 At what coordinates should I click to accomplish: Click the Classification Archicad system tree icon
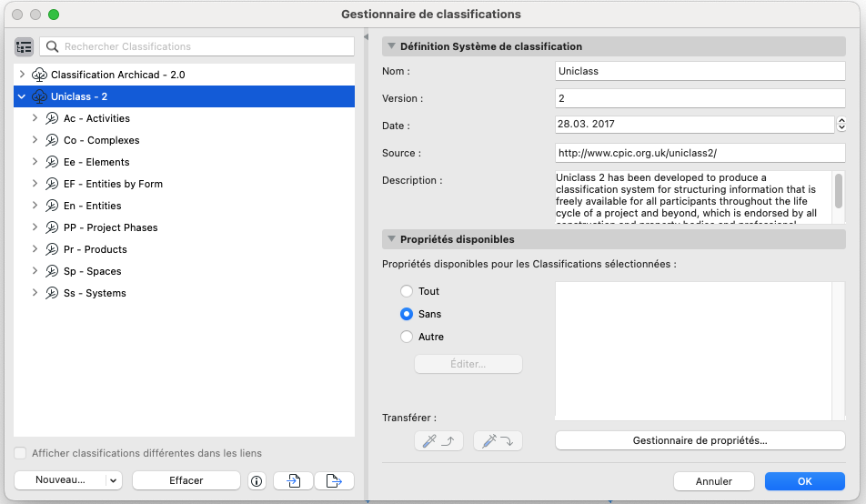pos(39,75)
